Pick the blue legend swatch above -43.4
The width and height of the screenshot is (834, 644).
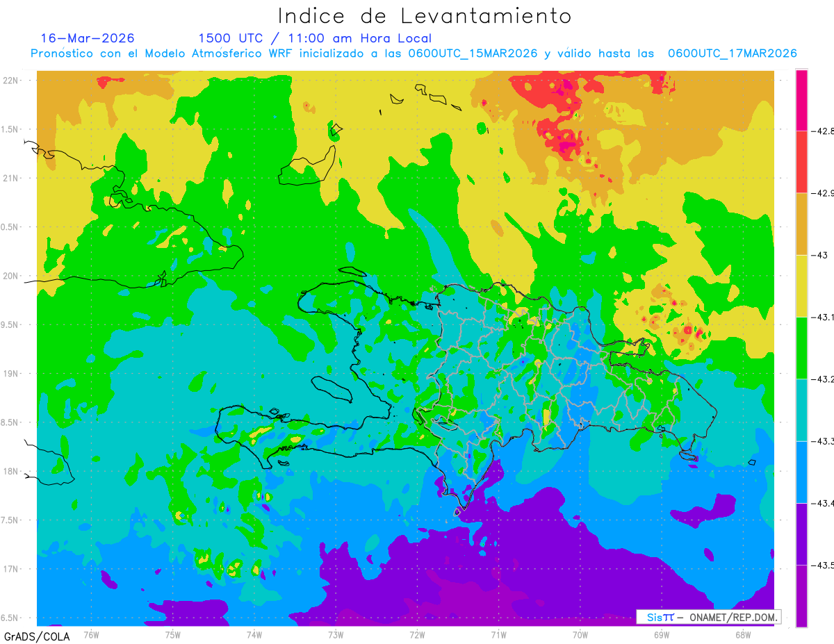(x=801, y=472)
